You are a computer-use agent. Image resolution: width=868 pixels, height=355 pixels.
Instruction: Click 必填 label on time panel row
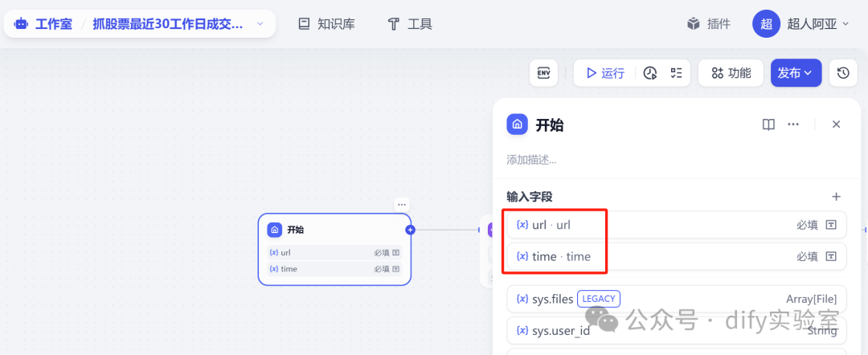[x=807, y=256]
